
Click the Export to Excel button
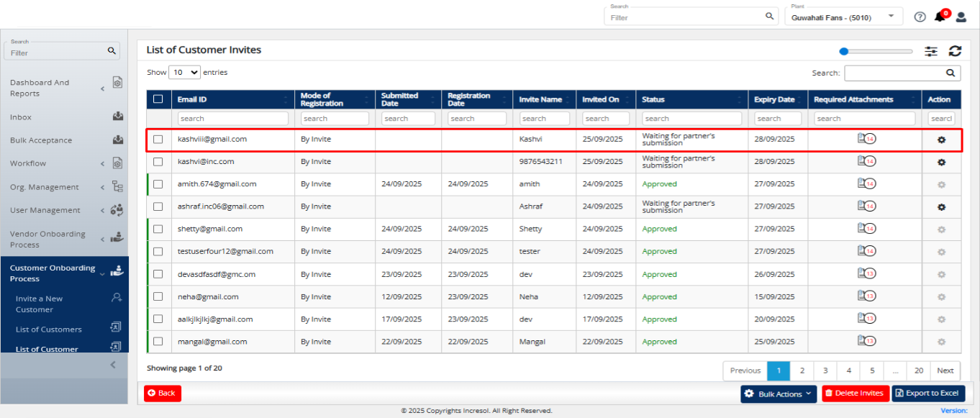(928, 394)
